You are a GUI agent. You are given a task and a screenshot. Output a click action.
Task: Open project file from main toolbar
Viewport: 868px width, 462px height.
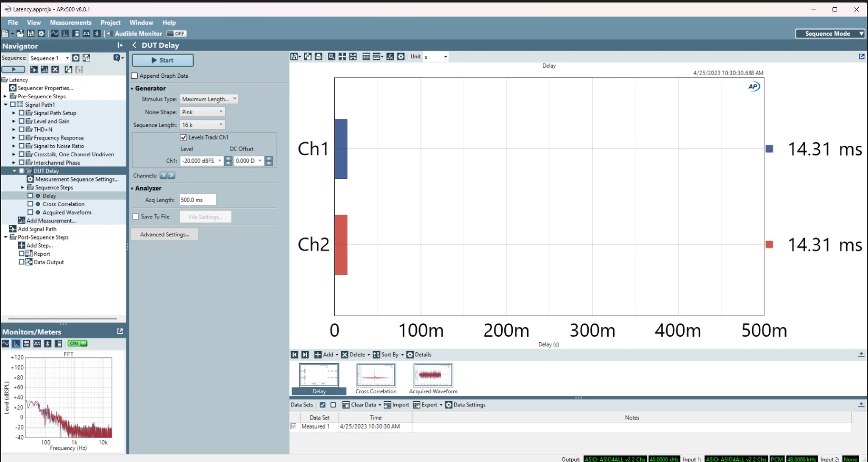pyautogui.click(x=20, y=33)
